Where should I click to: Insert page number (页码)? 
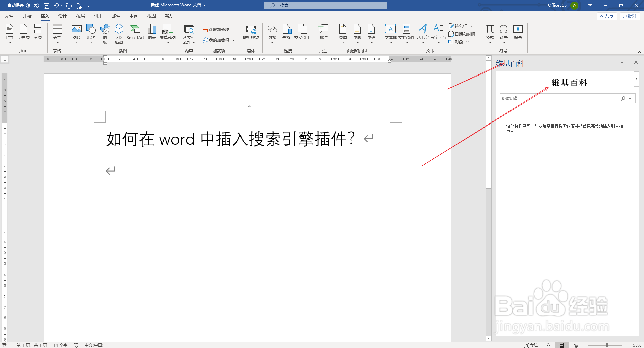pos(371,34)
